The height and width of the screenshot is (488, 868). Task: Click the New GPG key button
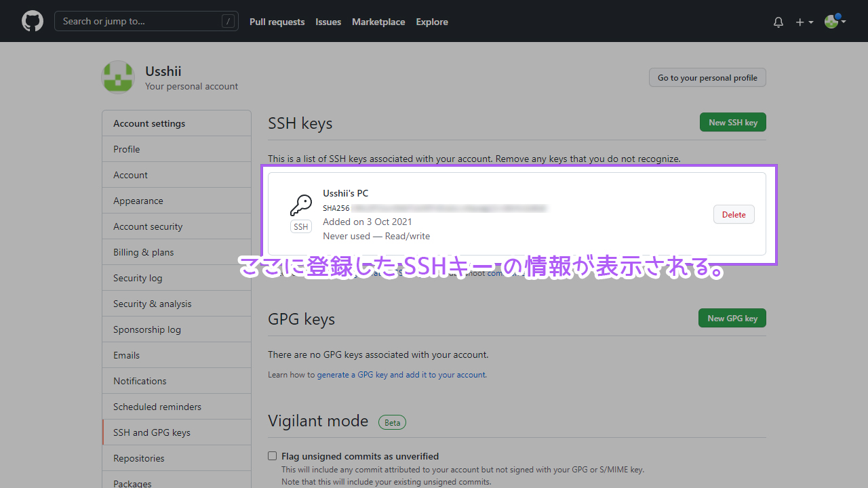click(732, 318)
